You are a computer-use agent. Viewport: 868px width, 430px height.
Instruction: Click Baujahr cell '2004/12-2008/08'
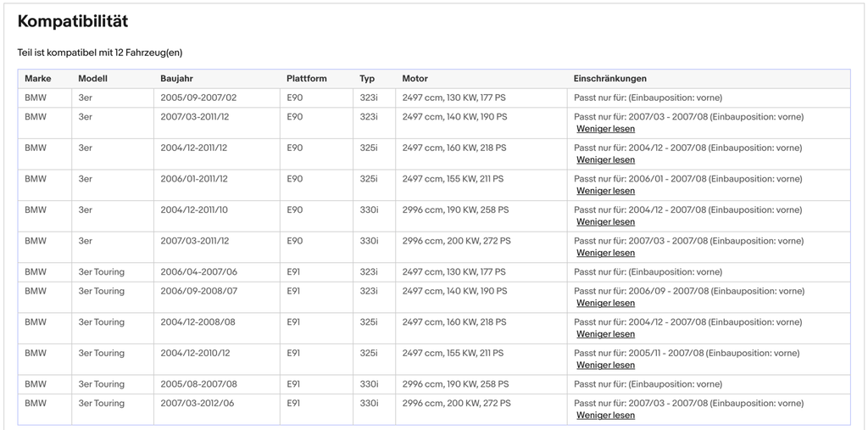[x=198, y=322]
